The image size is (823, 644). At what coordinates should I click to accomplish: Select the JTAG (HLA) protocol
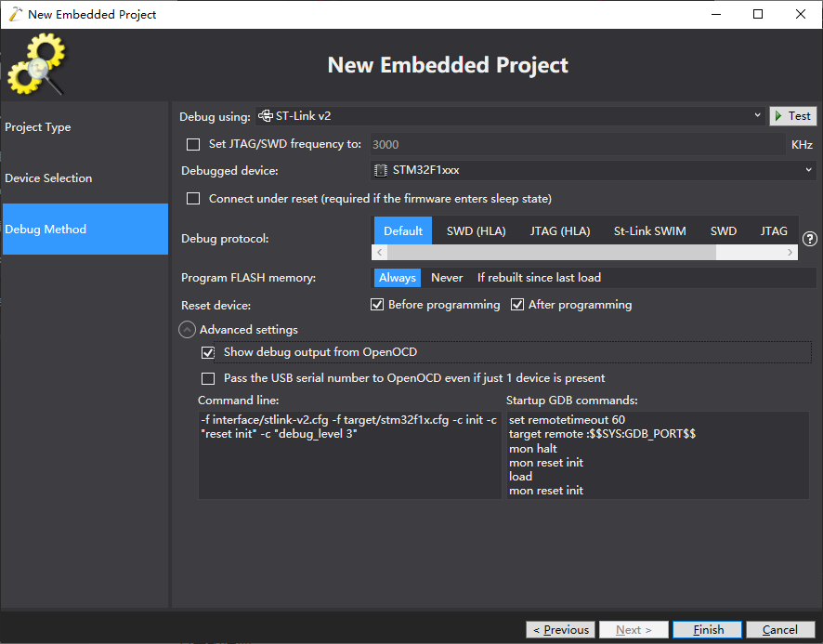pyautogui.click(x=560, y=230)
